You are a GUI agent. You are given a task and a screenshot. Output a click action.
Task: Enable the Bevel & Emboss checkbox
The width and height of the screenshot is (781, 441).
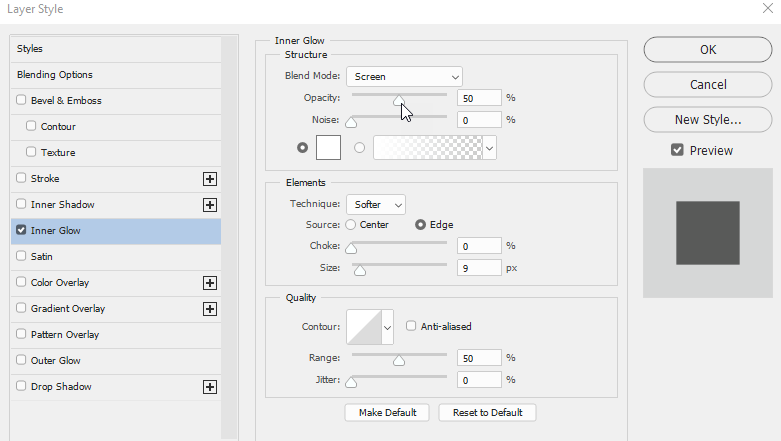pos(22,101)
